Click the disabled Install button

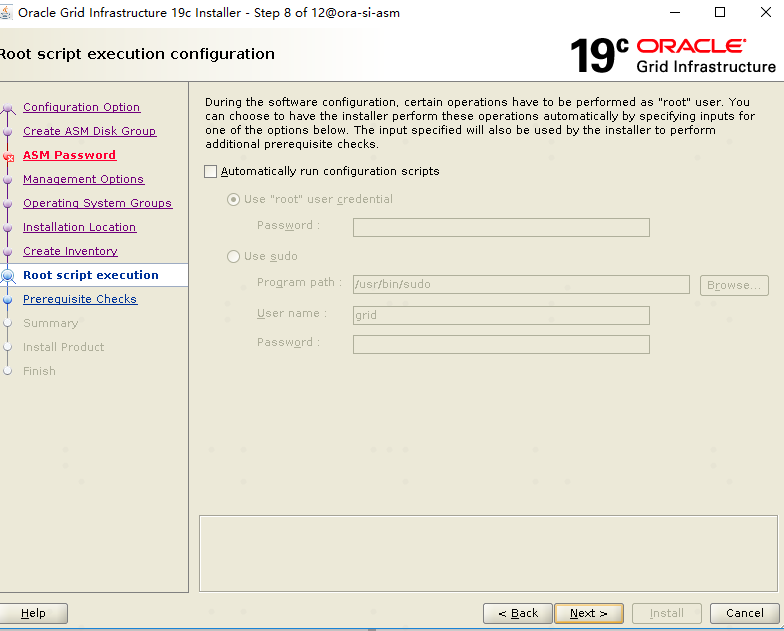tap(666, 614)
